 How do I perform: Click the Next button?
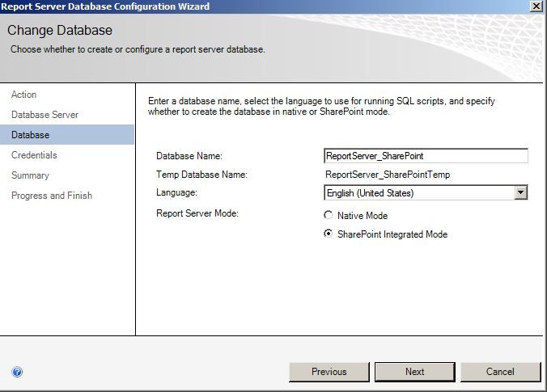click(x=415, y=372)
